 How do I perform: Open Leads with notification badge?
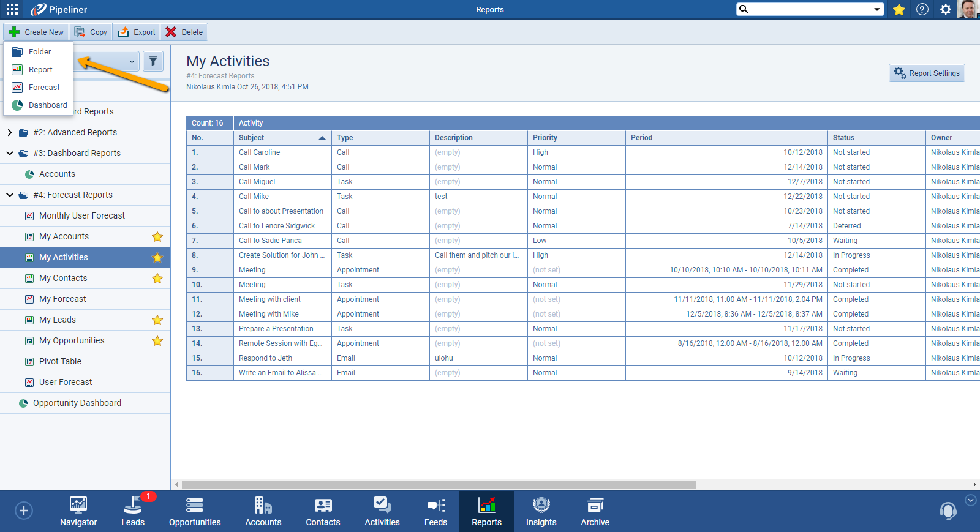click(133, 511)
